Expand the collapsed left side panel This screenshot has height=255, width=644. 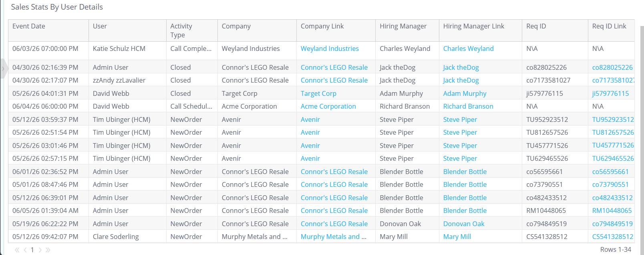click(x=3, y=69)
